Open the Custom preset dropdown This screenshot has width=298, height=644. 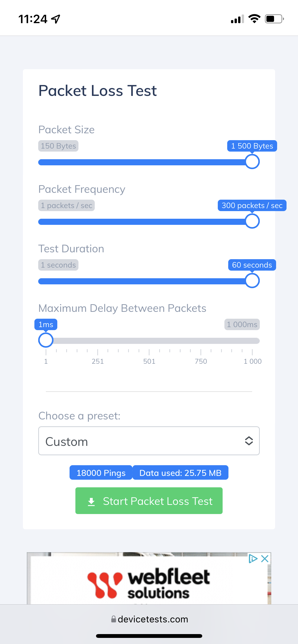(149, 441)
